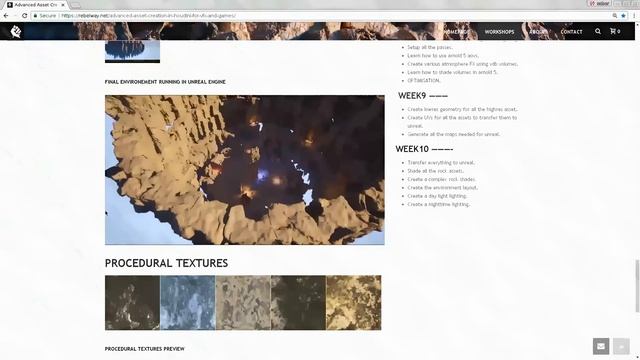The height and width of the screenshot is (360, 640).
Task: Click the green Secure padlock icon
Action: (36, 16)
